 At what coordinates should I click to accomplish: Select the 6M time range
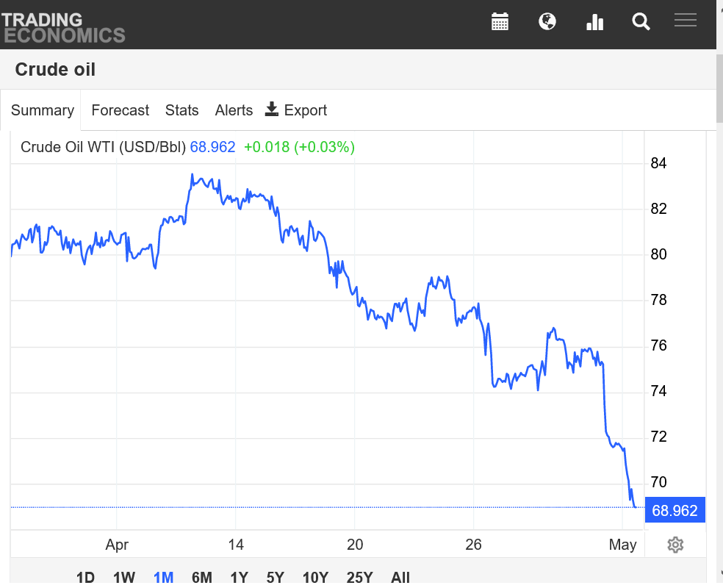pyautogui.click(x=202, y=577)
